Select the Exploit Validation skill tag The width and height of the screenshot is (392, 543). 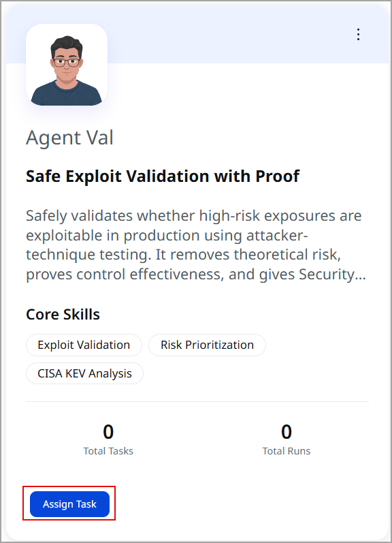click(x=84, y=345)
